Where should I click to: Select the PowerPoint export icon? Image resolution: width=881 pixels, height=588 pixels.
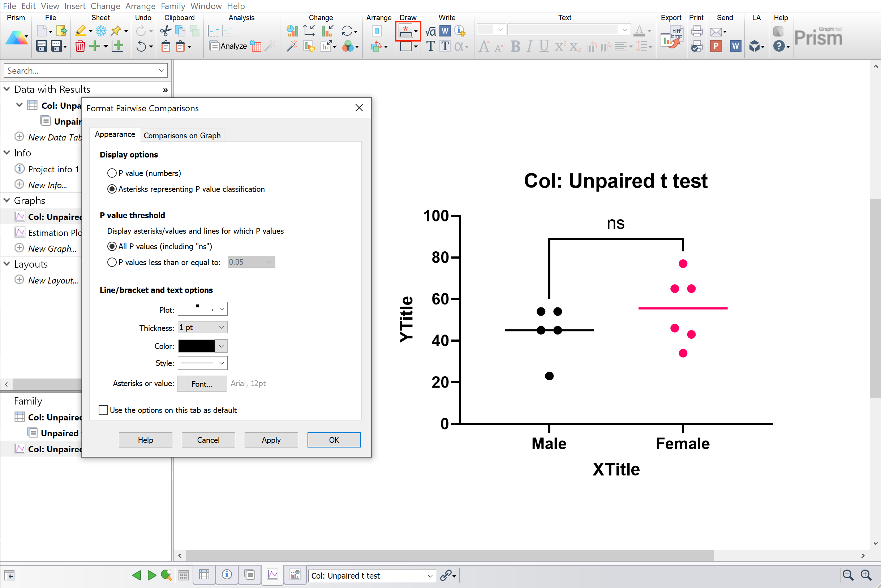[x=716, y=46]
